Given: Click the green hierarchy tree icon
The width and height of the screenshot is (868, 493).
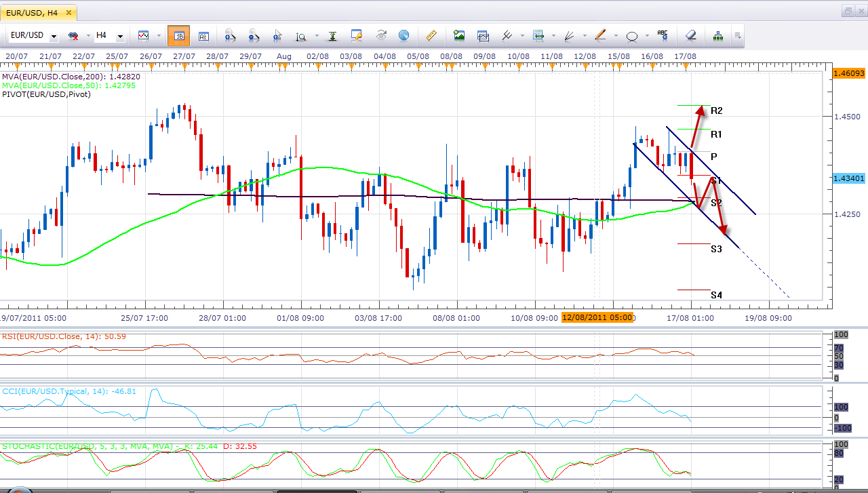Looking at the screenshot, I should [718, 36].
